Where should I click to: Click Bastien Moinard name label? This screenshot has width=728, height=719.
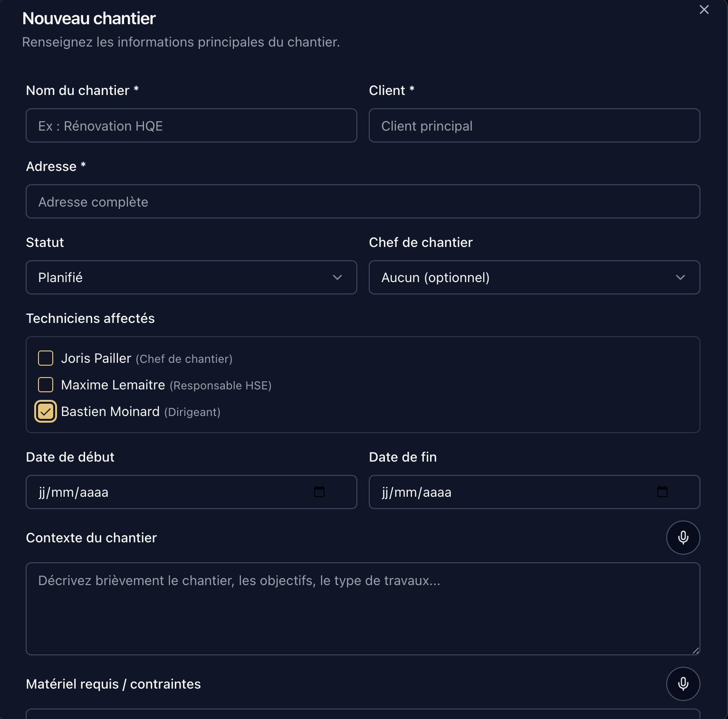(x=110, y=412)
